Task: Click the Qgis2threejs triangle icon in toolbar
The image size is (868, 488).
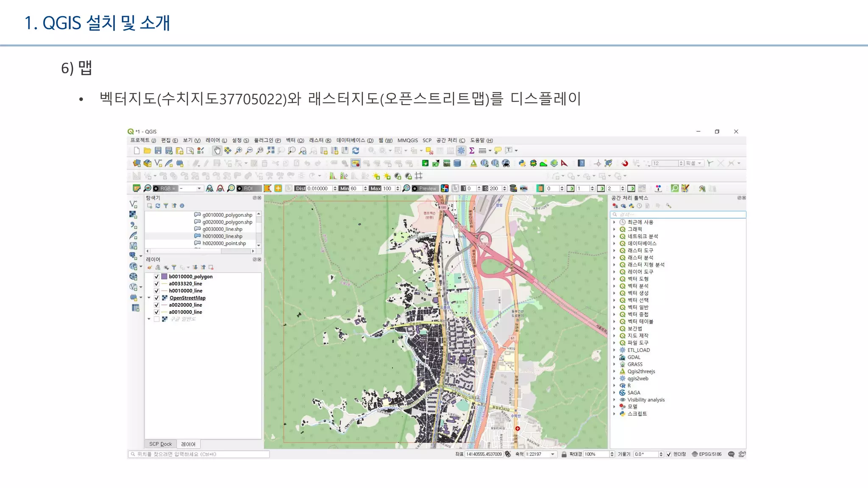Action: pyautogui.click(x=473, y=163)
